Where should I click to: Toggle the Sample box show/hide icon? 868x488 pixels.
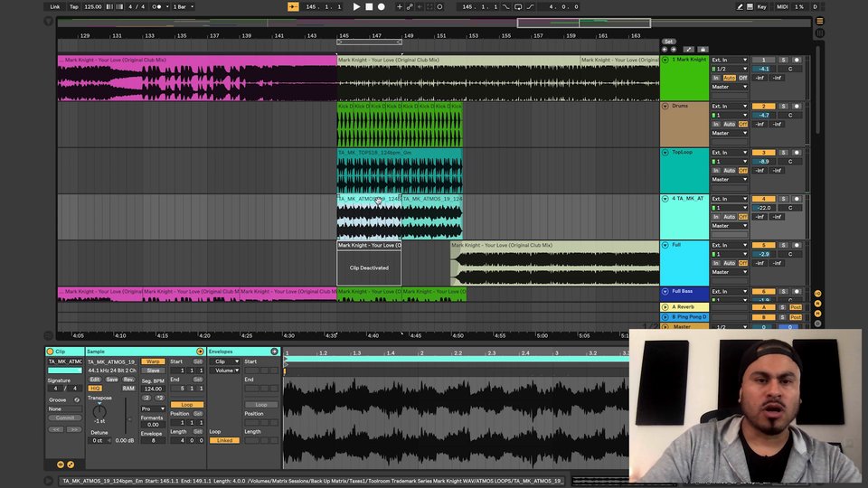pos(200,352)
